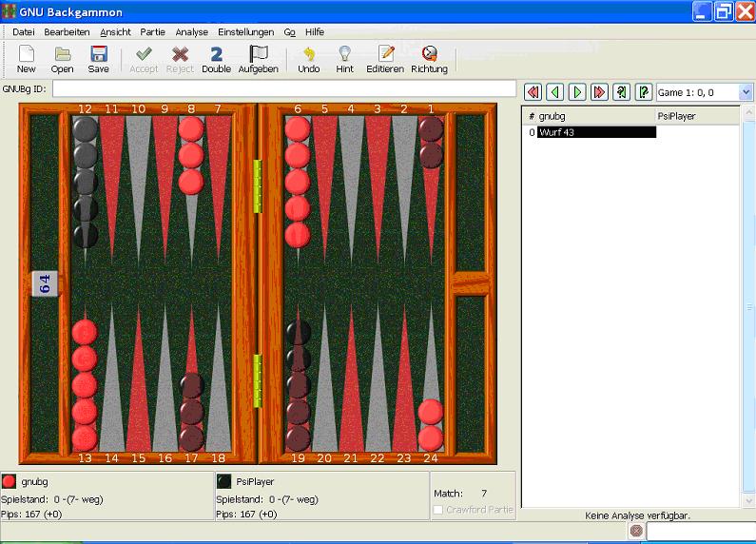
Task: Click the red checker on point 24
Action: pyautogui.click(x=431, y=425)
